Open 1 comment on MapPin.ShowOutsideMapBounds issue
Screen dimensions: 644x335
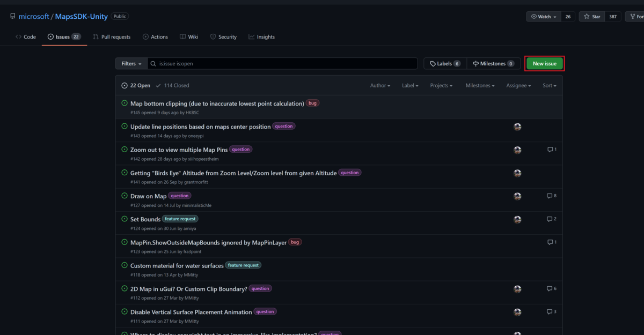coord(552,242)
